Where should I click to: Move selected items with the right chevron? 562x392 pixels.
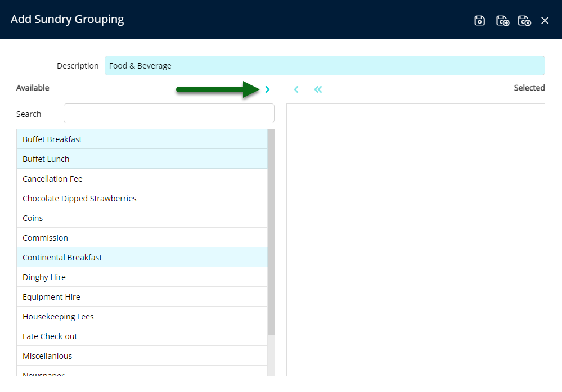click(267, 89)
